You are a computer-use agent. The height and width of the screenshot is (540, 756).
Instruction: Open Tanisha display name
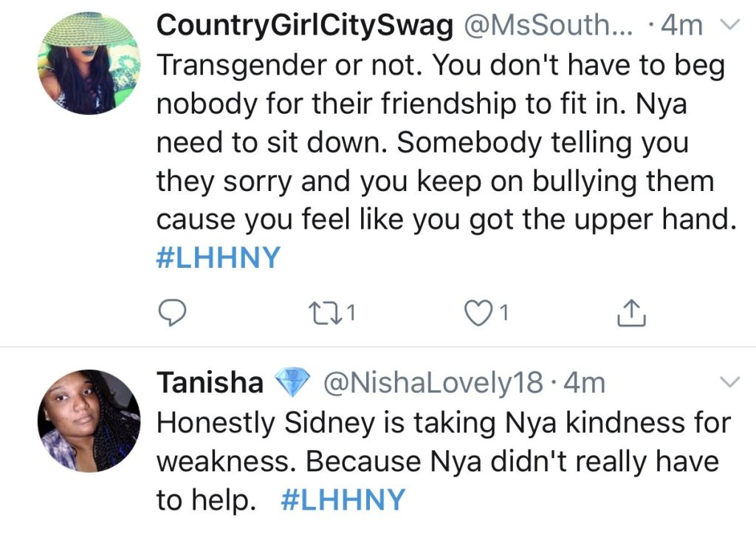pyautogui.click(x=210, y=382)
